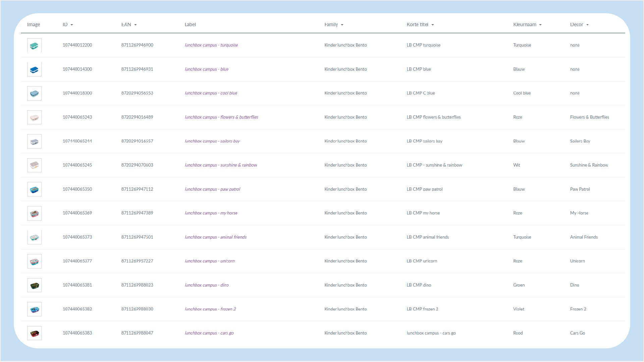644x362 pixels.
Task: Open lunchbox campus - flowers & butterflies link
Action: coord(221,117)
